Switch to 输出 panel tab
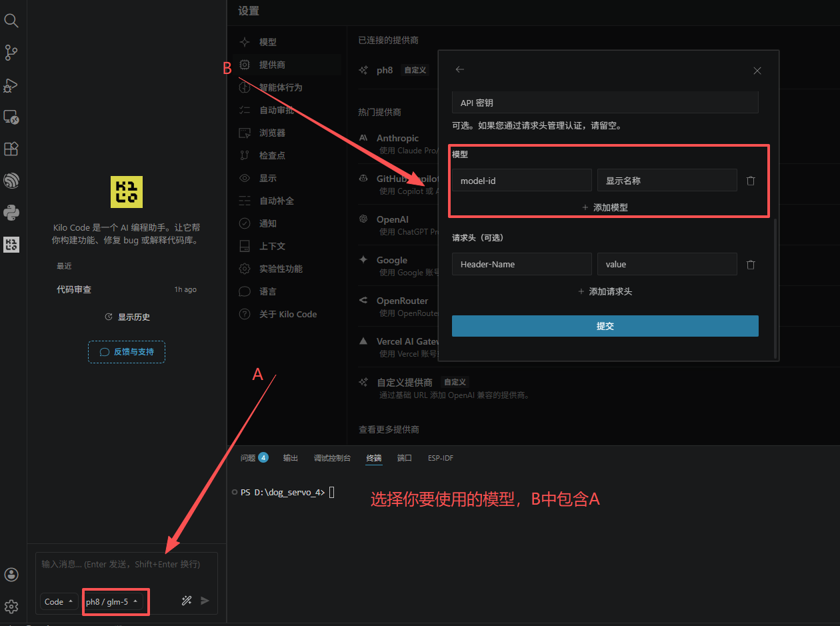This screenshot has width=840, height=626. coord(291,458)
